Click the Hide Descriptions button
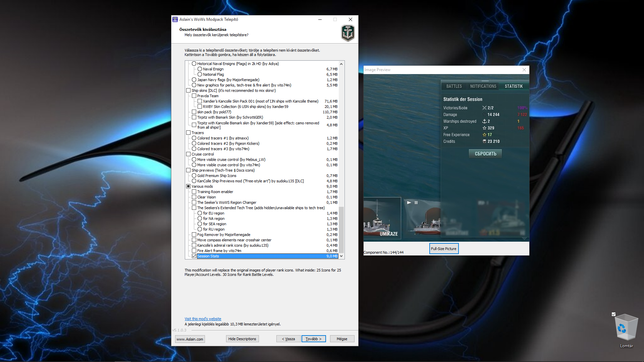The width and height of the screenshot is (644, 362). 242,339
